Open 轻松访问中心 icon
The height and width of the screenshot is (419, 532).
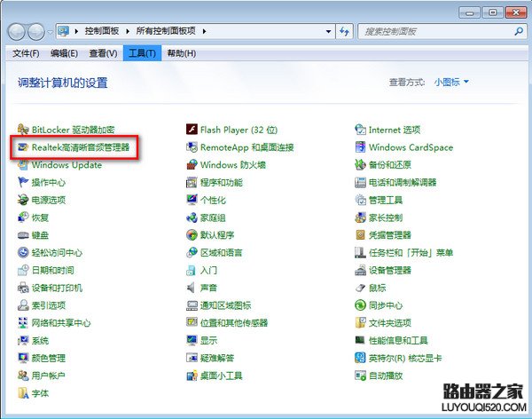click(x=23, y=252)
